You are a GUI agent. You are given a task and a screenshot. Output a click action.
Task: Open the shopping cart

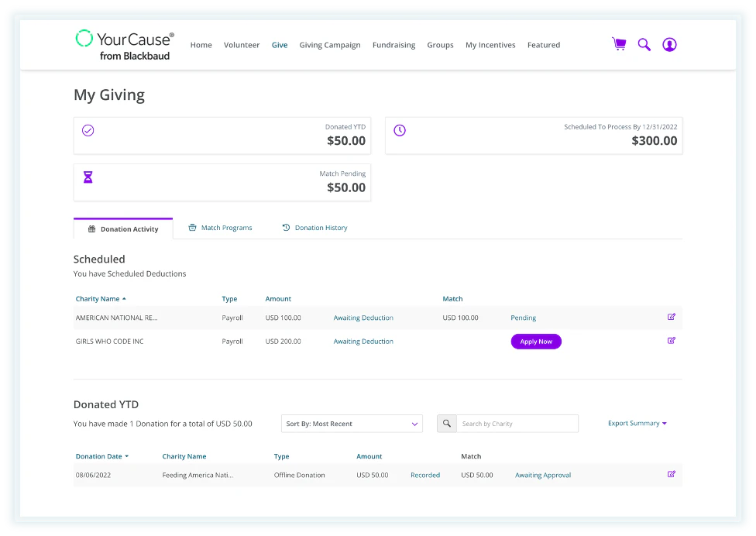pos(619,44)
